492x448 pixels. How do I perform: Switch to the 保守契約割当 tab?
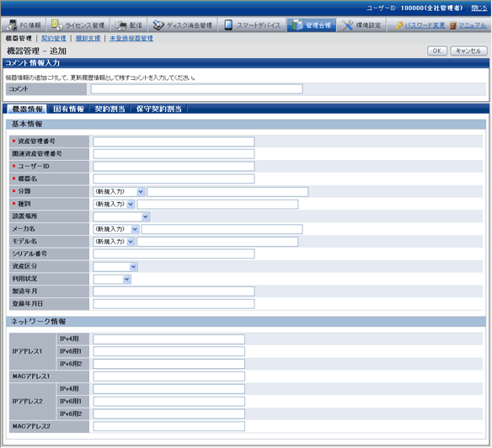pos(158,109)
